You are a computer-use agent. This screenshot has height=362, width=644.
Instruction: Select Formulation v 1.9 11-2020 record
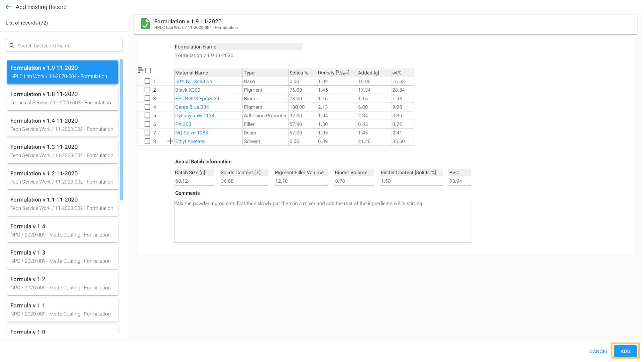[x=63, y=72]
